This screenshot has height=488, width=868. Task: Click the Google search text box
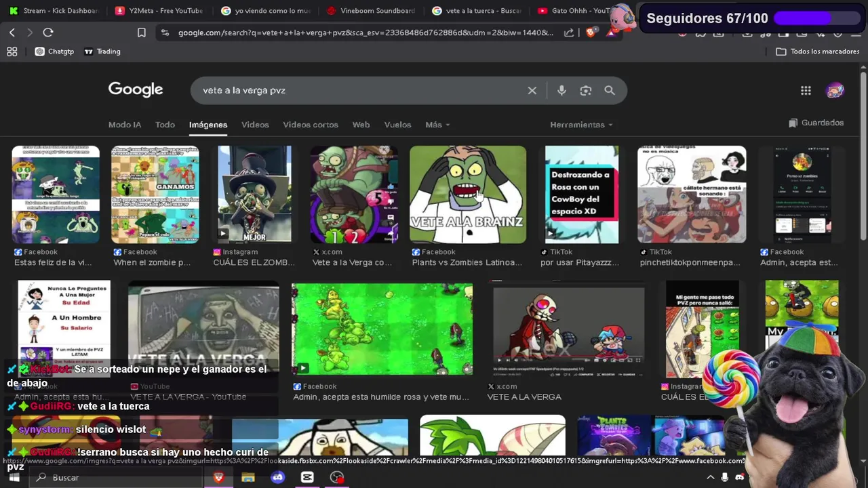tap(359, 91)
